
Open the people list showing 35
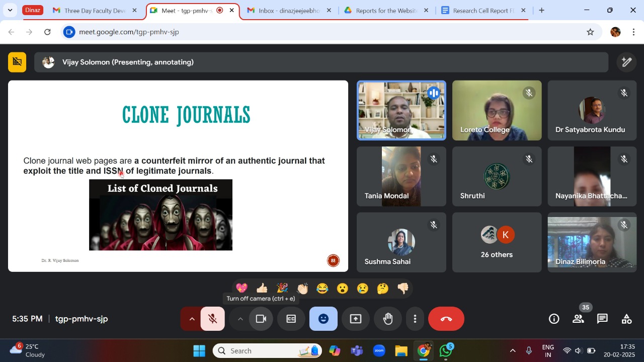coord(578,319)
